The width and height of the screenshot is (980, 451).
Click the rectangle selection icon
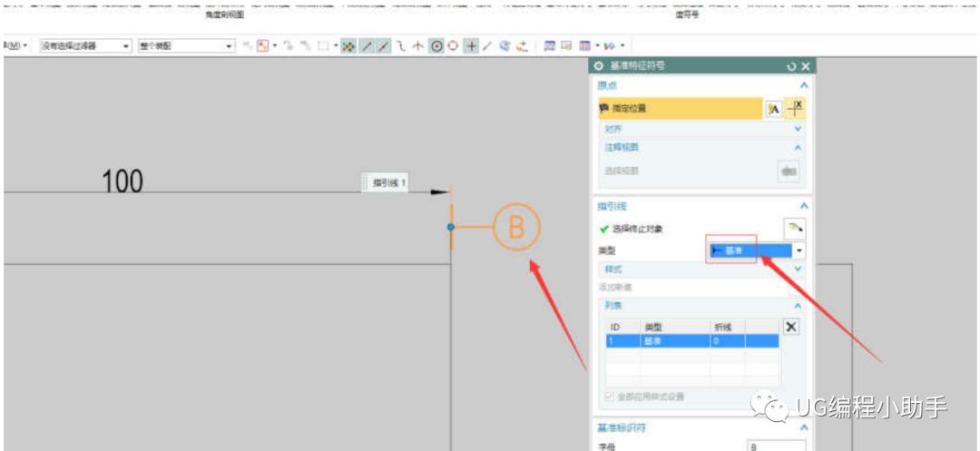pyautogui.click(x=323, y=46)
